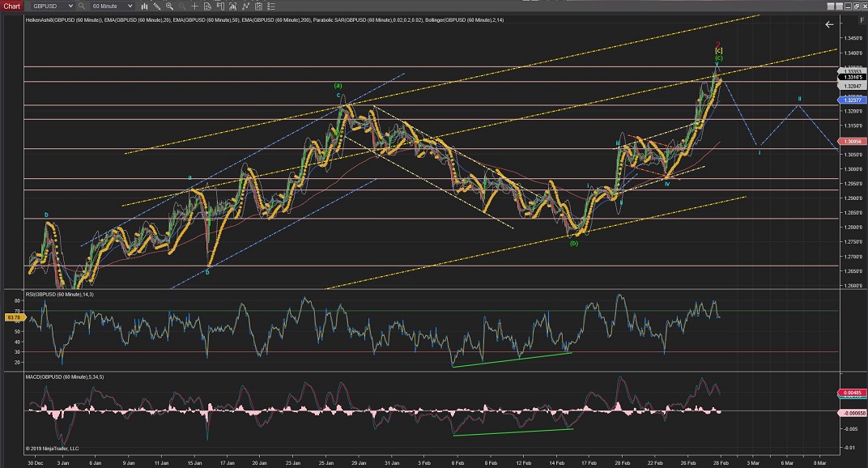
Task: Click the instrument search magnifier icon
Action: click(81, 6)
